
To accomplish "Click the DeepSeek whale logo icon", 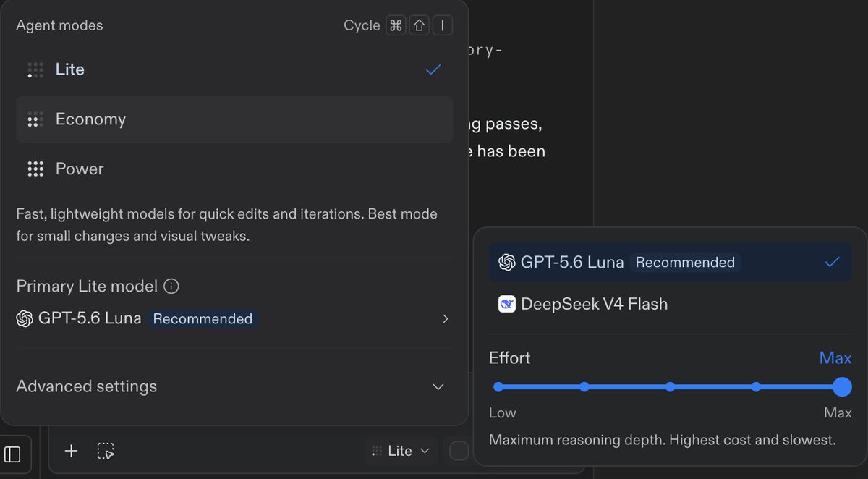I will click(507, 304).
